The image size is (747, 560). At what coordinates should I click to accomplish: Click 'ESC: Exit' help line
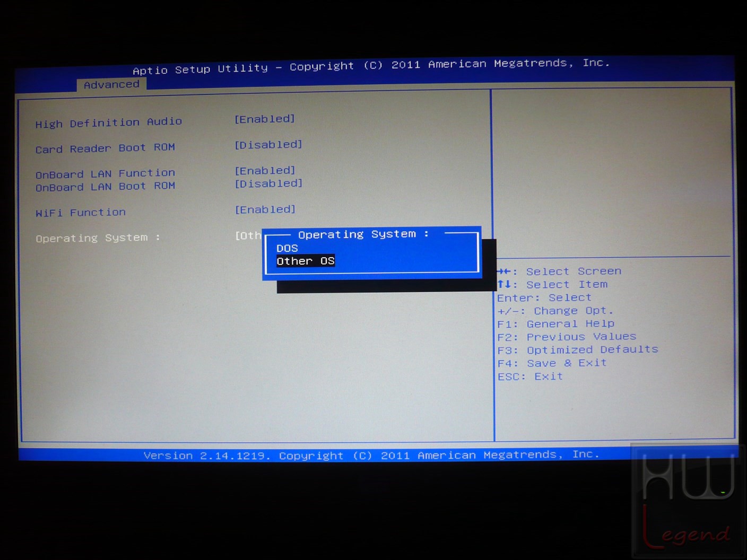point(530,377)
